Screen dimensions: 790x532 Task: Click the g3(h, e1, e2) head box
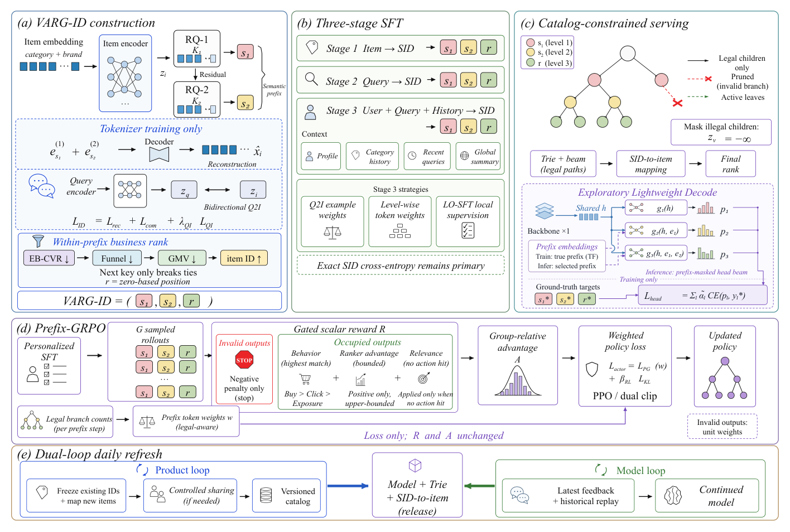click(x=656, y=253)
